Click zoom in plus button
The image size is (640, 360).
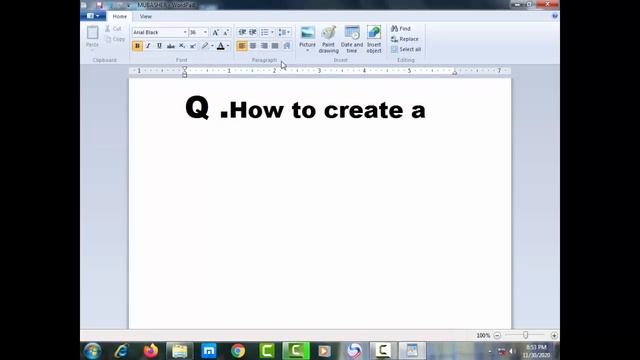pos(554,336)
